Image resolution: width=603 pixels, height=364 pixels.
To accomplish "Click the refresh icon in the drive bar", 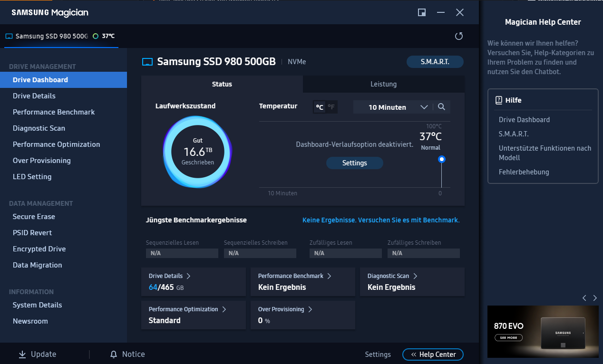I will 459,36.
